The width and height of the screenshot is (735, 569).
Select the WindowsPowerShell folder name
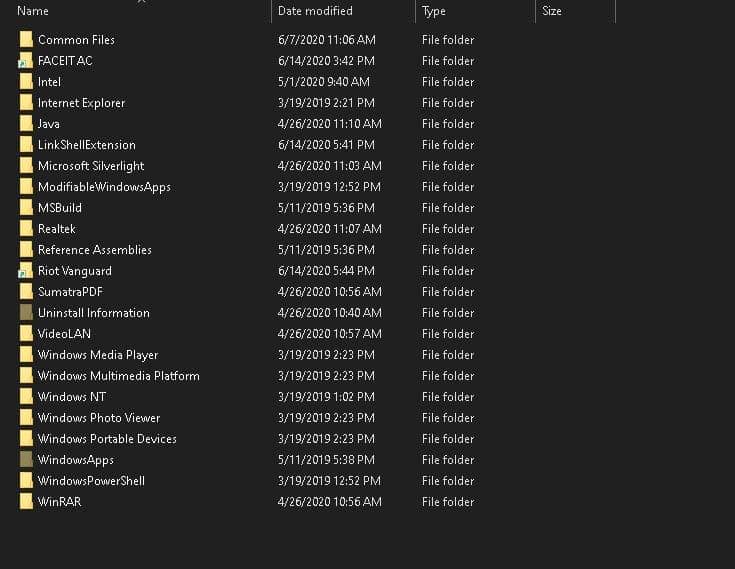(x=91, y=481)
